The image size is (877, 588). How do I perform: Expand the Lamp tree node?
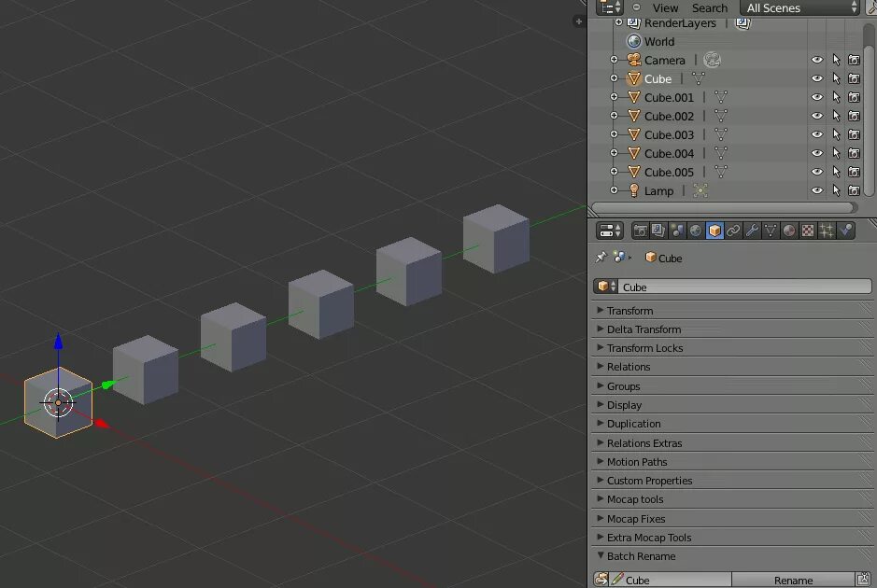[614, 190]
